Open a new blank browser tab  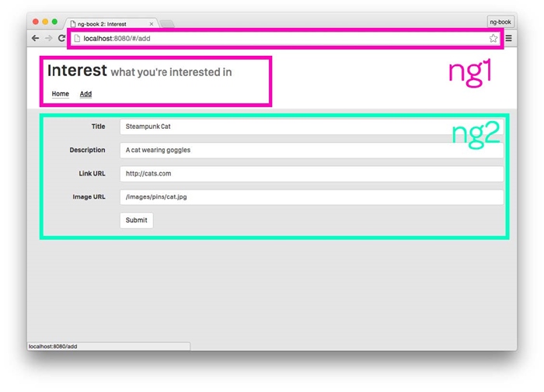coord(167,24)
